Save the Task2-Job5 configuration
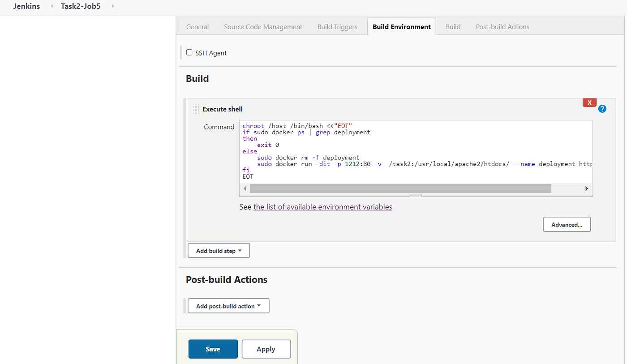 213,349
